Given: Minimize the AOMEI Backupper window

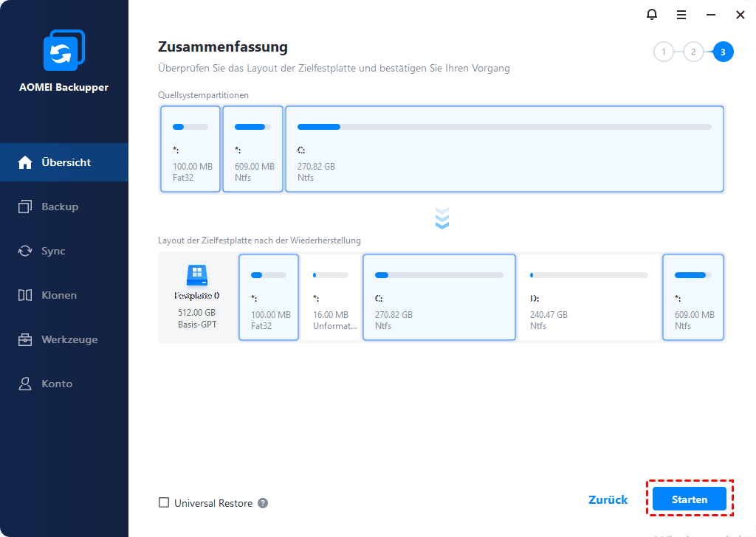Looking at the screenshot, I should point(711,15).
